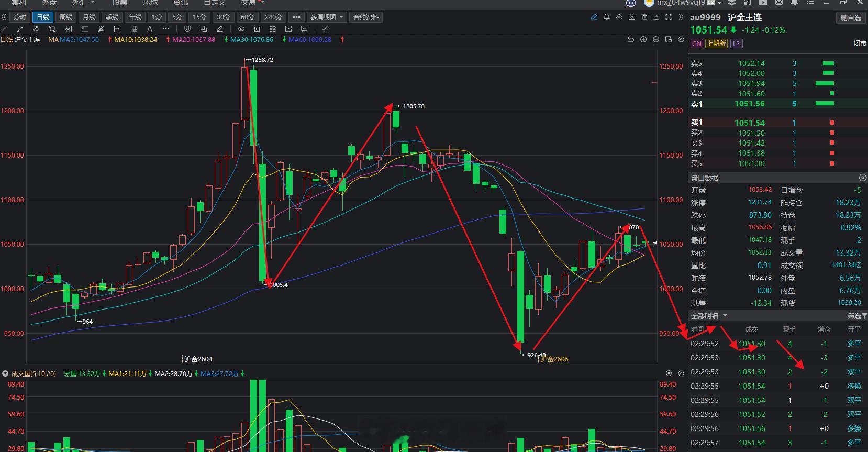Open more timeframes ellipsis menu
The width and height of the screenshot is (868, 452).
point(296,17)
